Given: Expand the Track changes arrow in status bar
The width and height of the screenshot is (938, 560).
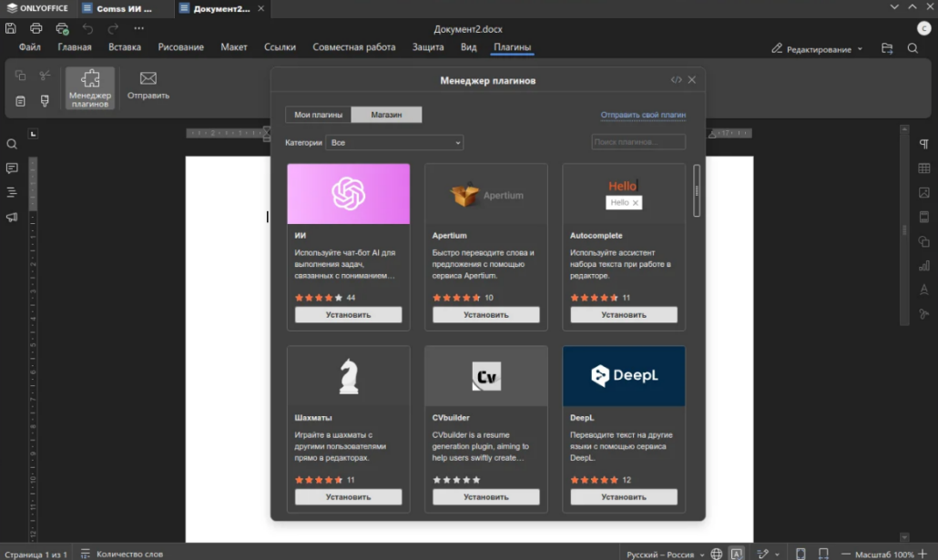Looking at the screenshot, I should click(777, 555).
